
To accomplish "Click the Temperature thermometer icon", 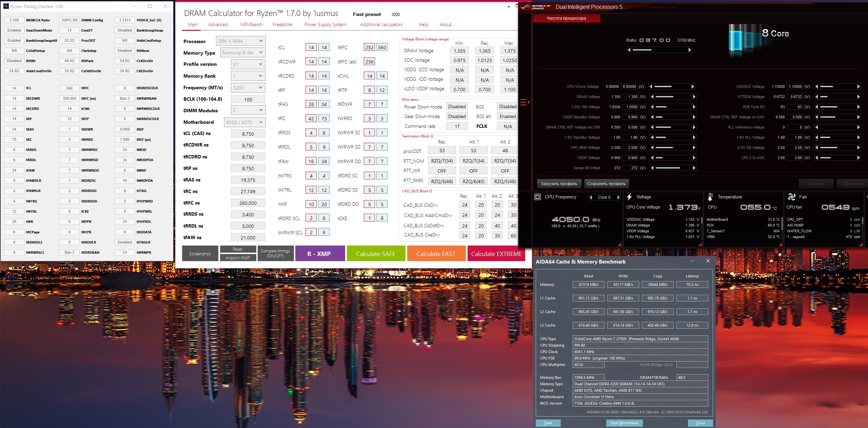I will pyautogui.click(x=710, y=197).
